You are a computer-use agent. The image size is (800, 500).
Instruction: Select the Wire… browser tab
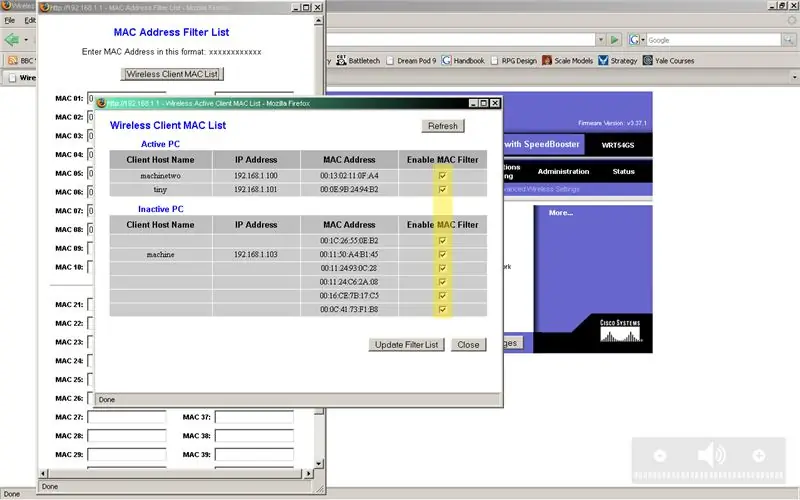point(21,78)
